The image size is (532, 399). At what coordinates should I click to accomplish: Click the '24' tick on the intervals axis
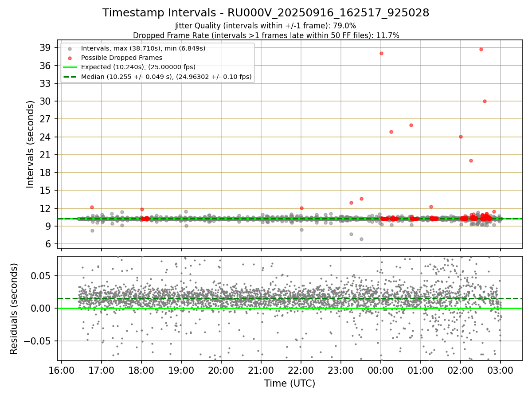[x=46, y=137]
